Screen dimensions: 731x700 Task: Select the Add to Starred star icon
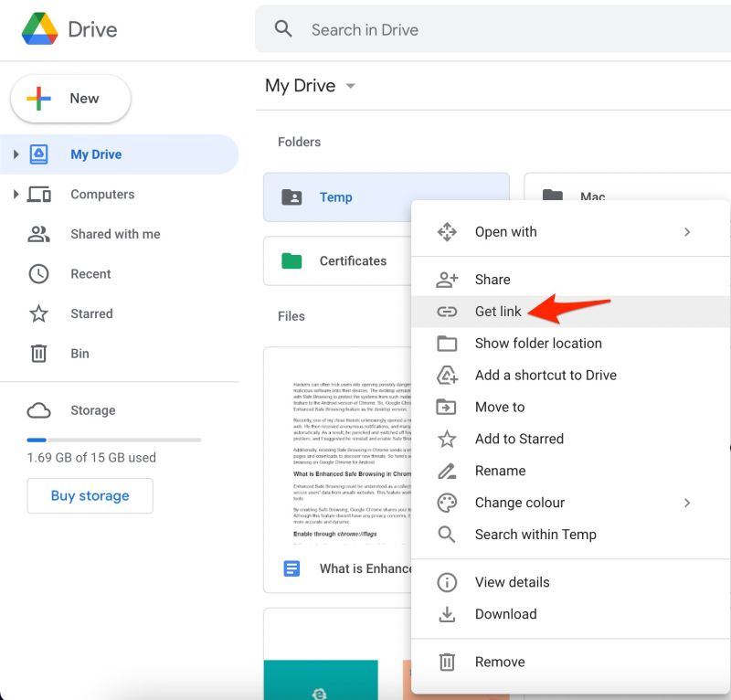click(447, 439)
